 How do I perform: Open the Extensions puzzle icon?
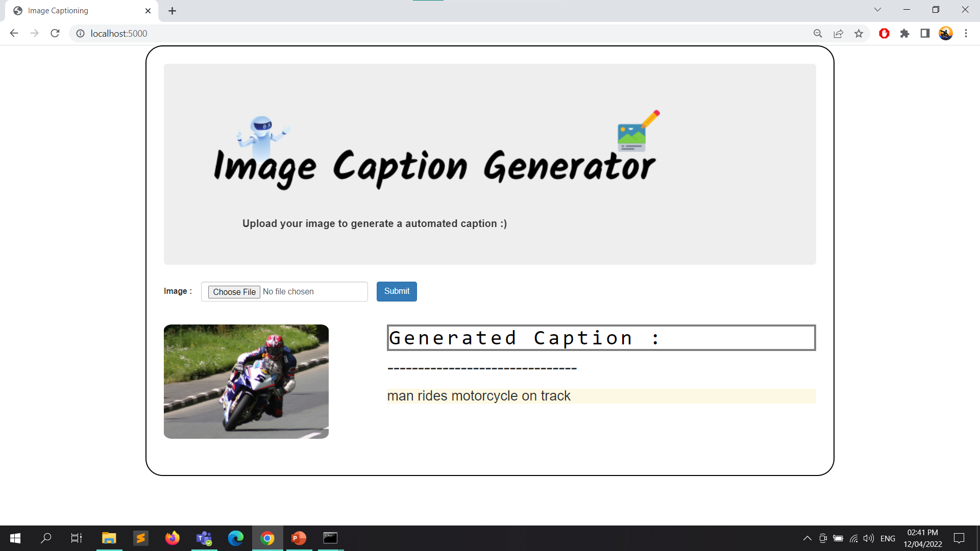click(904, 34)
